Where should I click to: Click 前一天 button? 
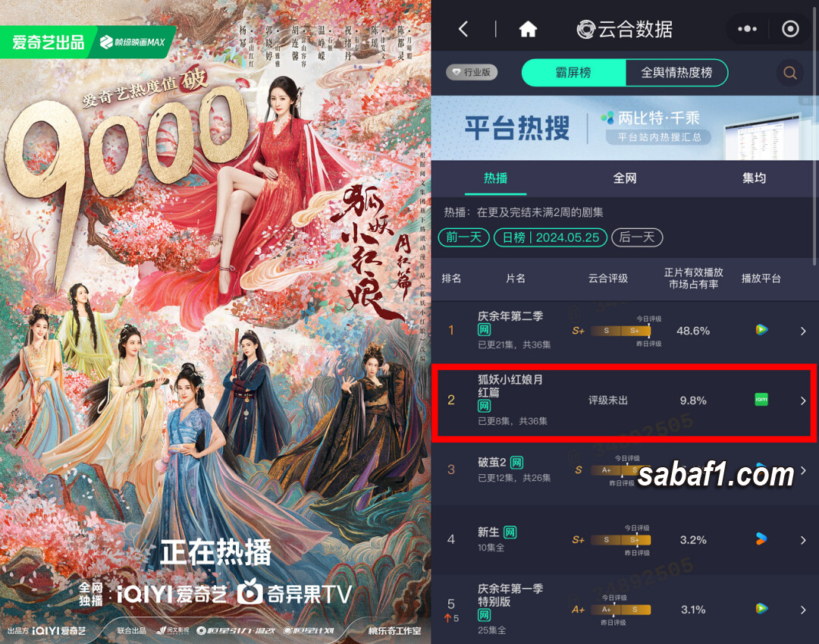(x=463, y=237)
